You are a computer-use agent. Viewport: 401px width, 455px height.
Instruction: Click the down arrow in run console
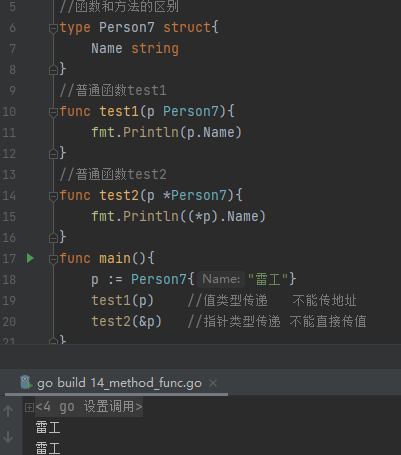click(8, 437)
